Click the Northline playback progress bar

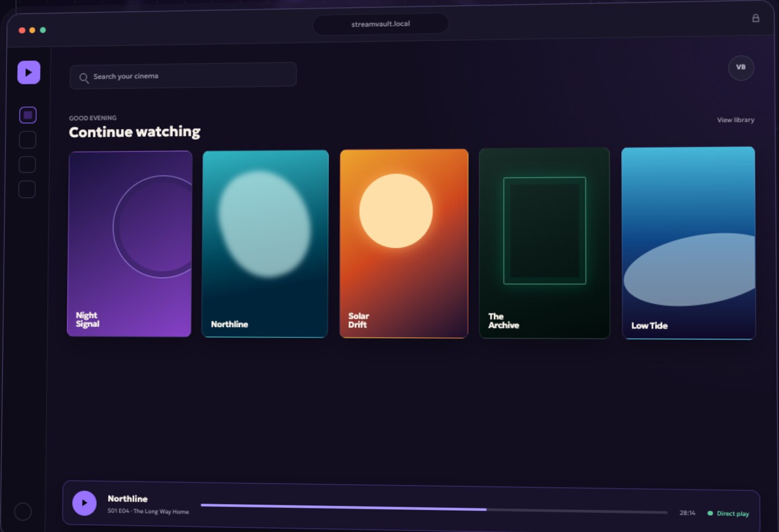434,509
